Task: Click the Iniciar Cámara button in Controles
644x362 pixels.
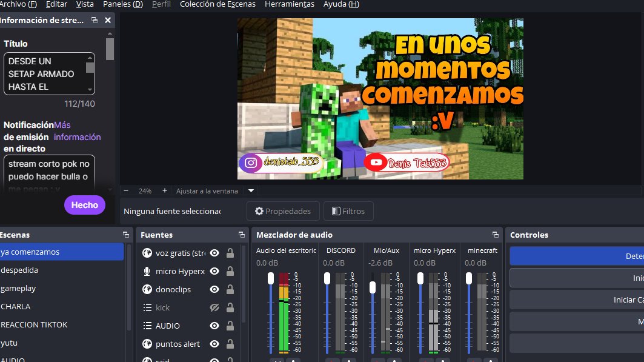Action: click(x=577, y=300)
